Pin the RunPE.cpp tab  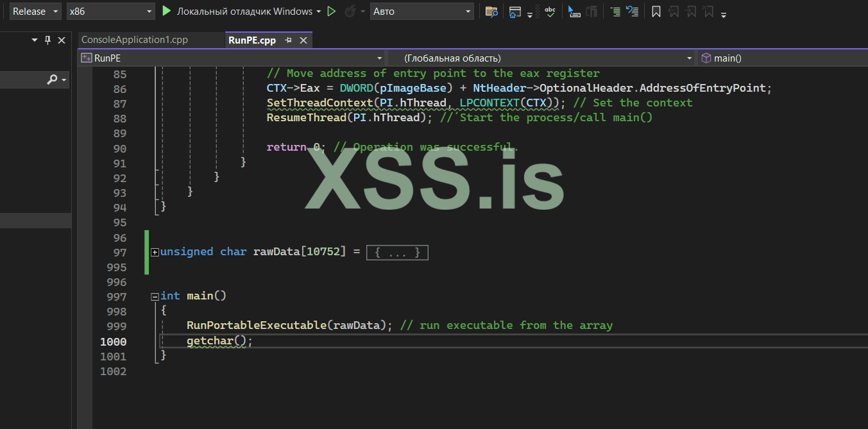click(x=289, y=40)
